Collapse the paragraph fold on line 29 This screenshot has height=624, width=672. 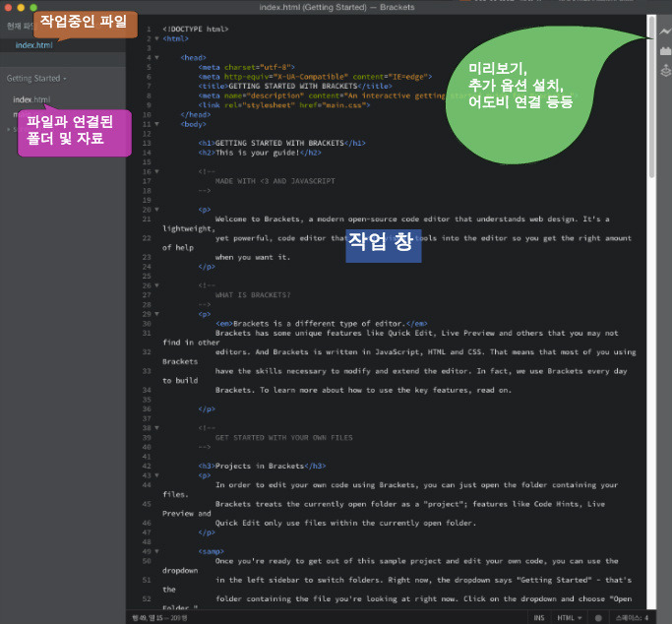click(156, 314)
